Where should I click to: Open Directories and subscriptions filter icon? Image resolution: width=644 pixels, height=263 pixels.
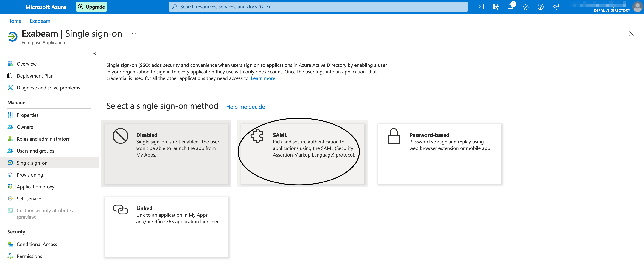495,7
